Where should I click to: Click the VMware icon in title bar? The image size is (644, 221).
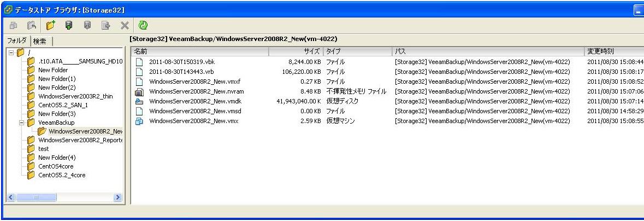point(8,9)
